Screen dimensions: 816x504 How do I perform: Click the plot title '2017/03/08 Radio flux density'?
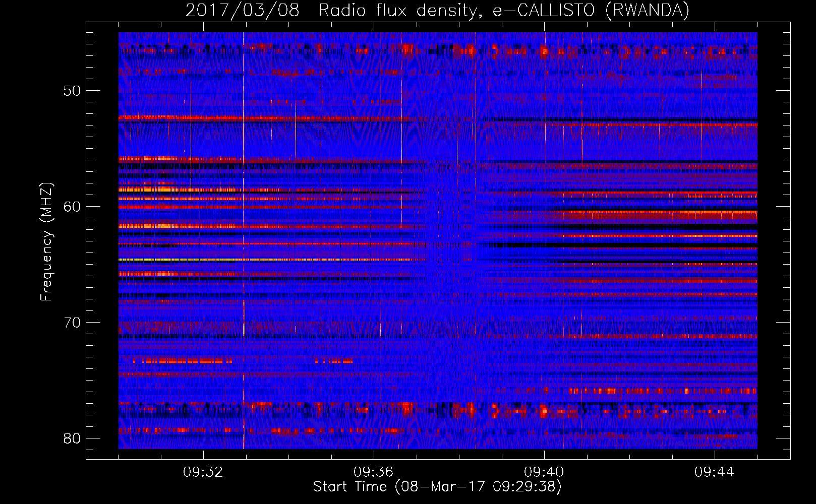pos(437,11)
